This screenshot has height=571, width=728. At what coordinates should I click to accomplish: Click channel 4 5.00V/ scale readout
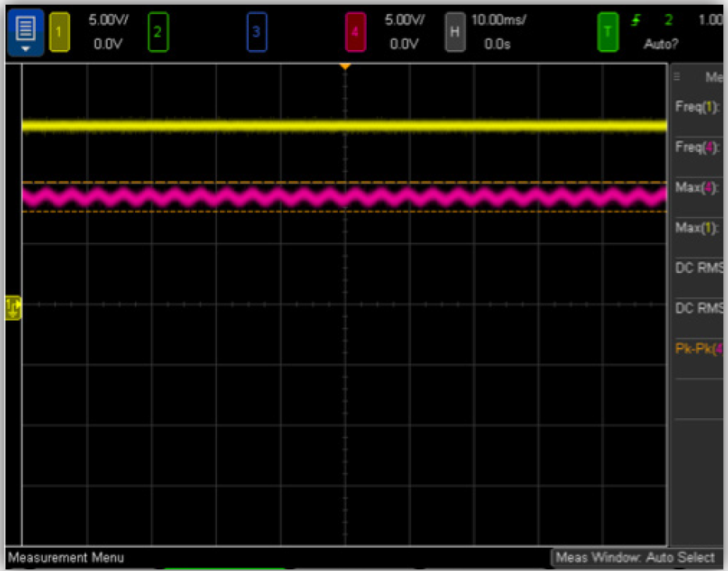[x=404, y=20]
